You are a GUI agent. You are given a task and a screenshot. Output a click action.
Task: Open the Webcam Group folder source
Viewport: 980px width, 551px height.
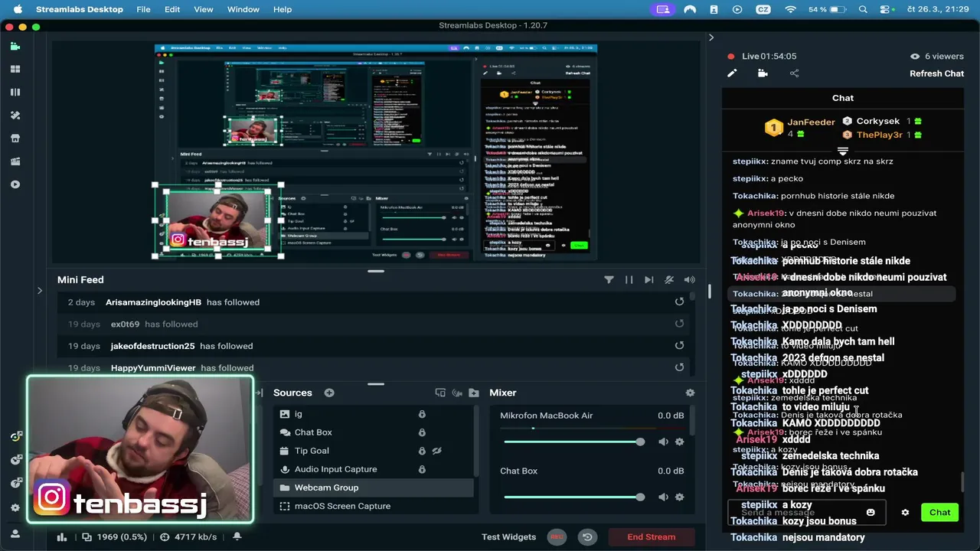point(374,487)
